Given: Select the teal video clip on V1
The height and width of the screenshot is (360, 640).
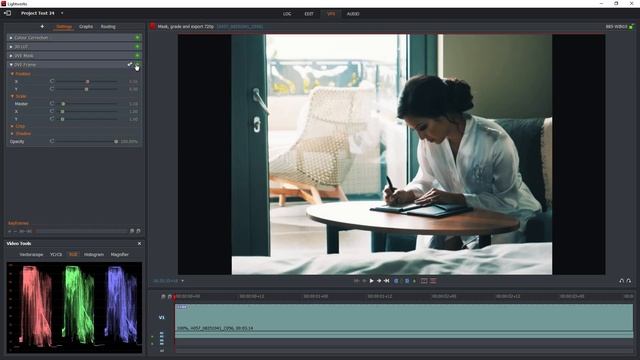Looking at the screenshot, I should [x=404, y=321].
